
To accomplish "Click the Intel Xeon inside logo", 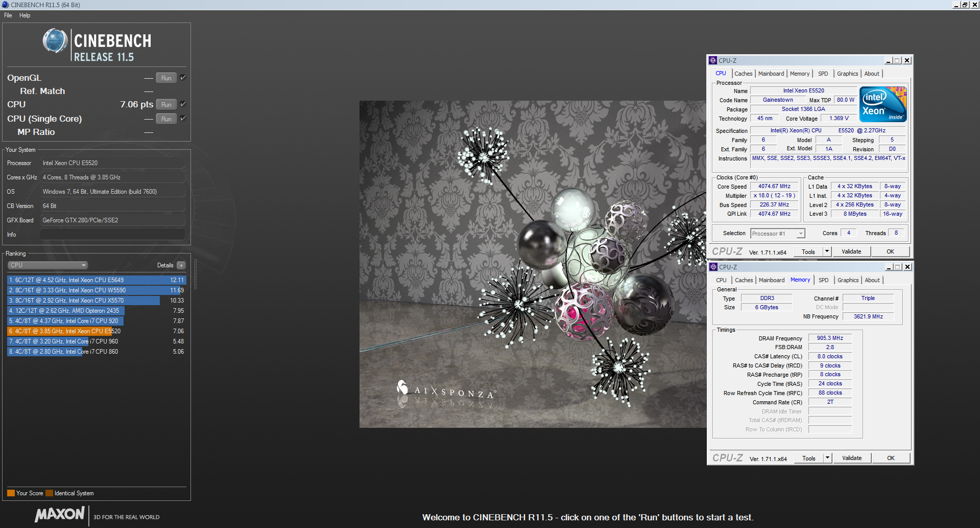I will click(883, 104).
